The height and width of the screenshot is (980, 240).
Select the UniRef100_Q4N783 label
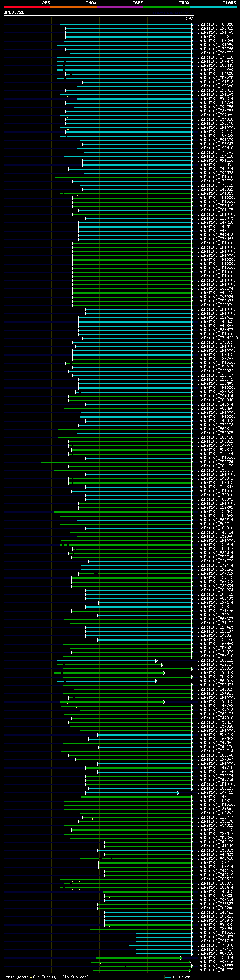[x=215, y=706]
